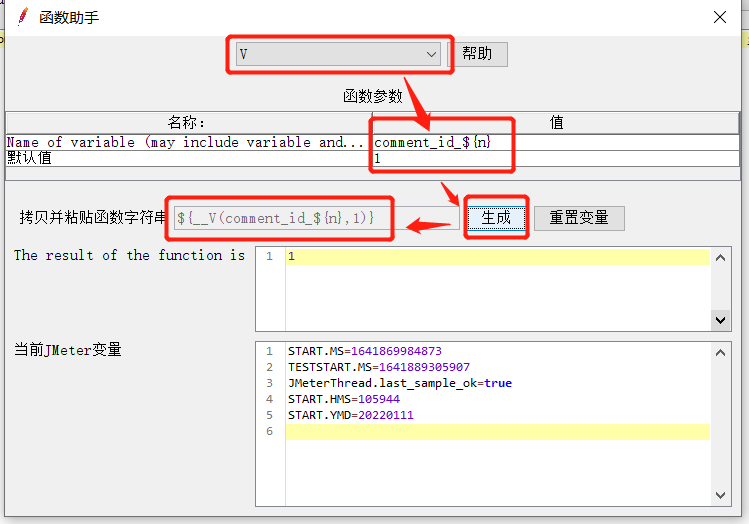This screenshot has width=749, height=524.
Task: Click the function string field ${__V(comment_id_${n},1)}
Action: coord(316,218)
